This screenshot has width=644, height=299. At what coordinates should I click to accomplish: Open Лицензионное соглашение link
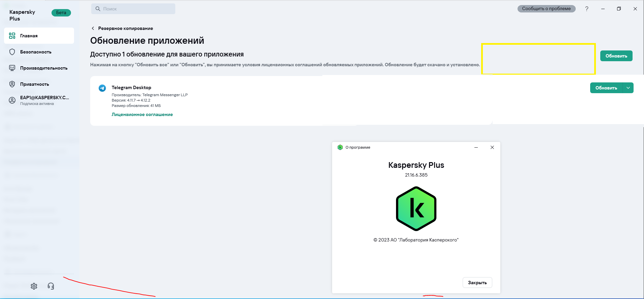tap(142, 114)
